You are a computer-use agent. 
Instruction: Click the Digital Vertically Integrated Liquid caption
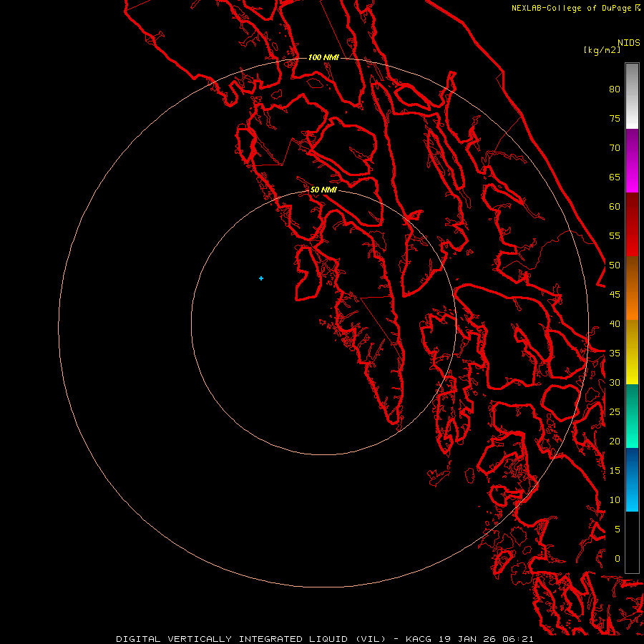tap(251, 639)
